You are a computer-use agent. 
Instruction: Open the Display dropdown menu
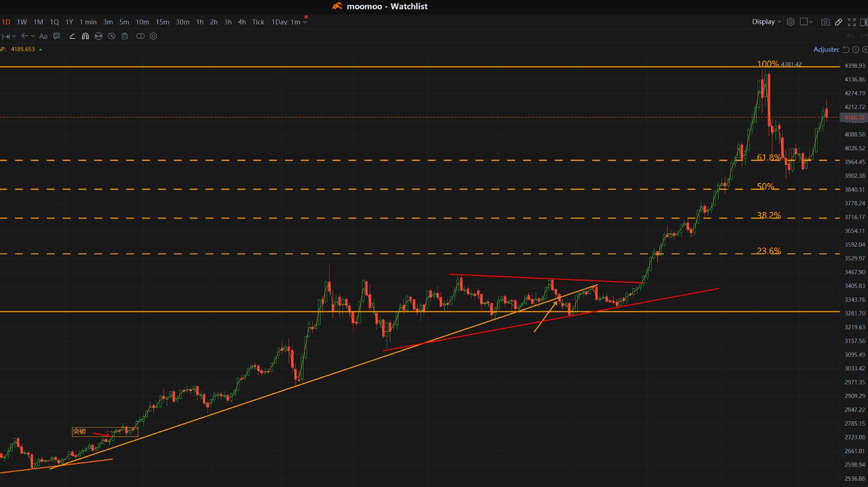[x=767, y=22]
